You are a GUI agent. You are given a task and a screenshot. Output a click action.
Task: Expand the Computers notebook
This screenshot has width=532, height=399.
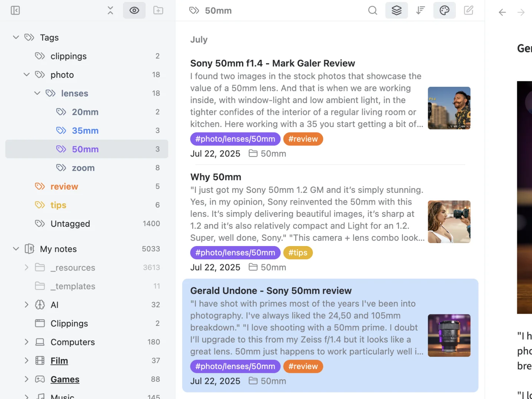point(27,342)
